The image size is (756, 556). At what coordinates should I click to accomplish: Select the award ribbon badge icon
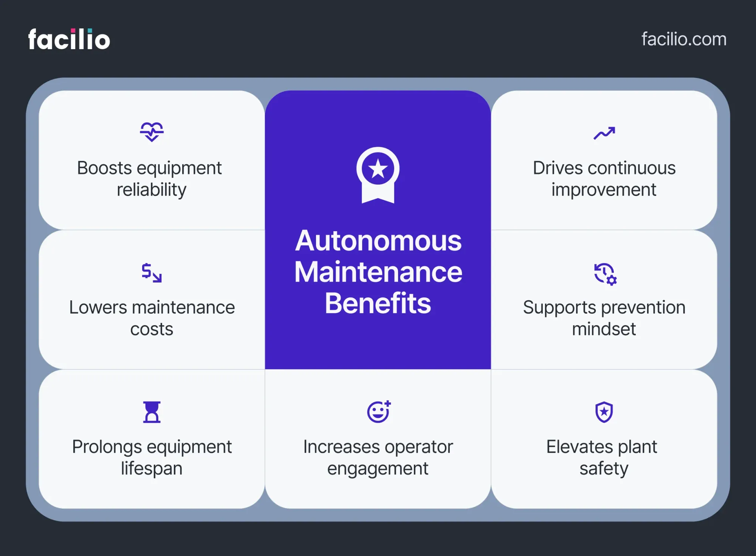tap(378, 174)
